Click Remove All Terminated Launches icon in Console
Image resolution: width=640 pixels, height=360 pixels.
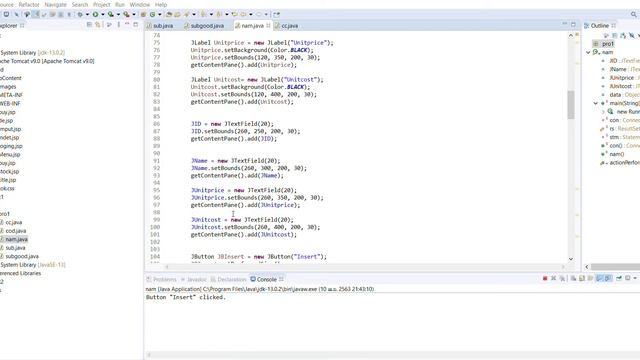pyautogui.click(x=562, y=278)
